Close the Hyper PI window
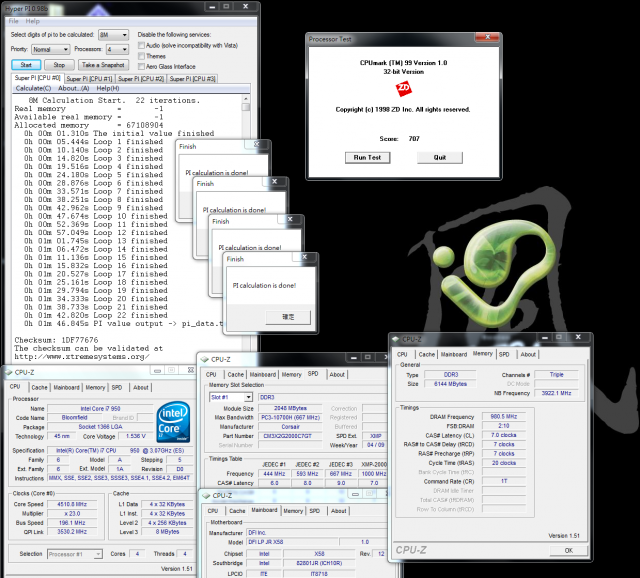The image size is (640, 578). (245, 7)
